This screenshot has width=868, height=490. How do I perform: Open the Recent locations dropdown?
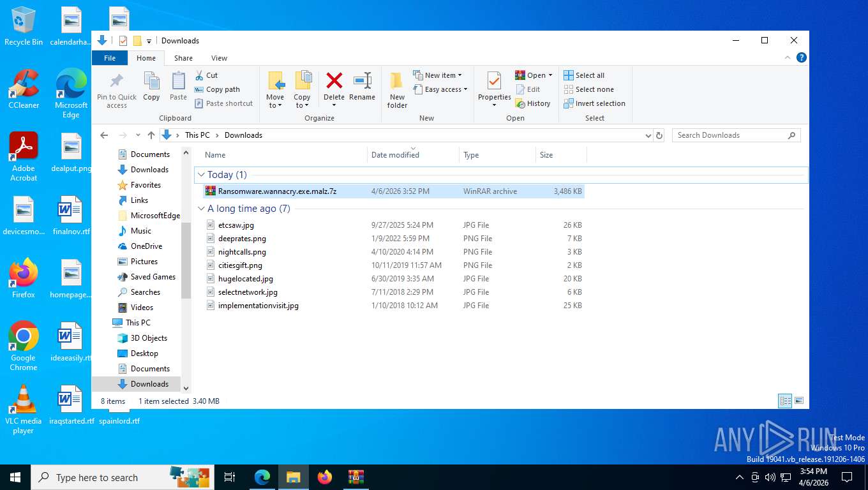point(138,135)
